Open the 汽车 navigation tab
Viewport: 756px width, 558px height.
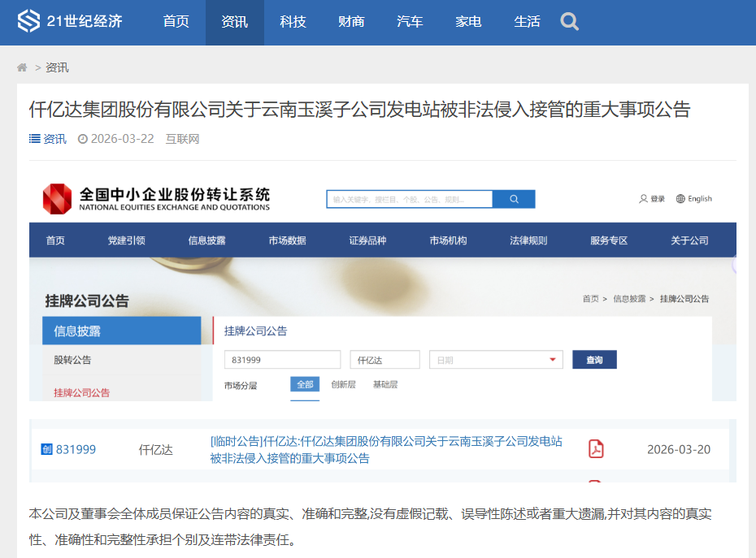coord(410,22)
